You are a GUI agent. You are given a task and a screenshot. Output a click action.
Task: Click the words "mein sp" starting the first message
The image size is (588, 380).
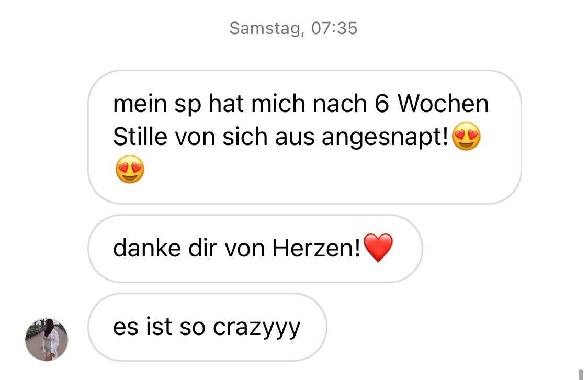[x=157, y=104]
